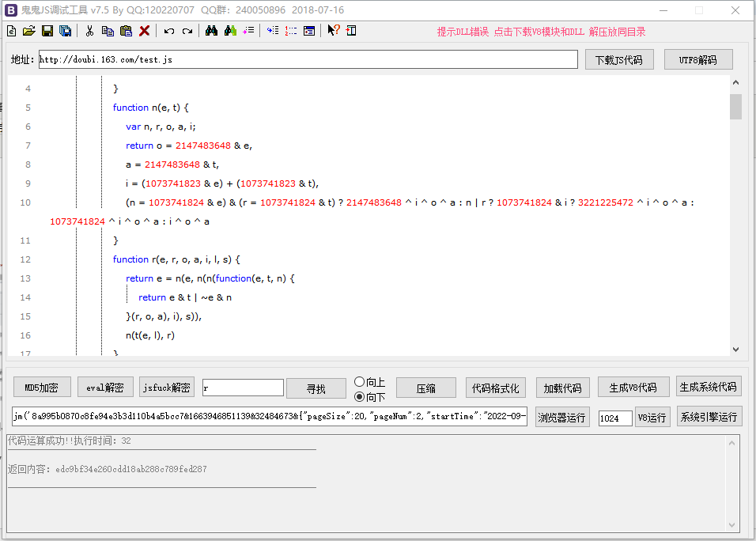
Task: Select the 向下 search direction option
Action: 370,397
